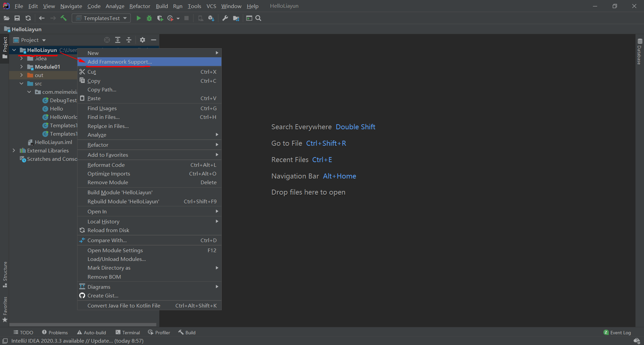Click the Expand All icon in the Project panel
This screenshot has width=644, height=345.
[118, 40]
